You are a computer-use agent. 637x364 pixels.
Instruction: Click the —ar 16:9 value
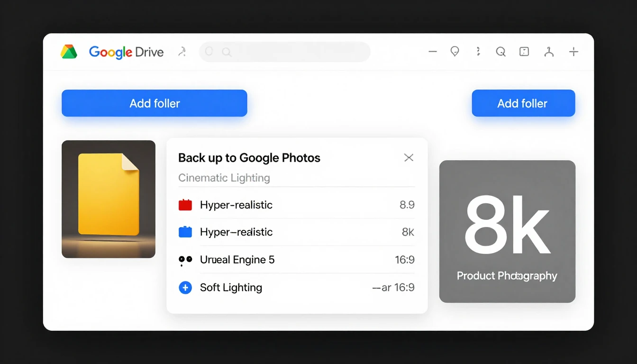(393, 287)
